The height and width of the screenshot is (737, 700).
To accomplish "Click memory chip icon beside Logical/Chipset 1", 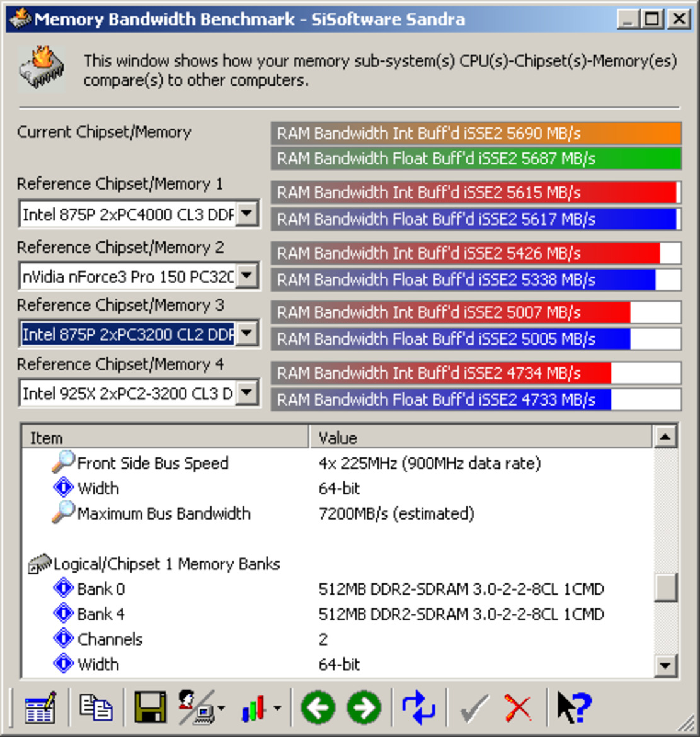I will click(x=40, y=564).
